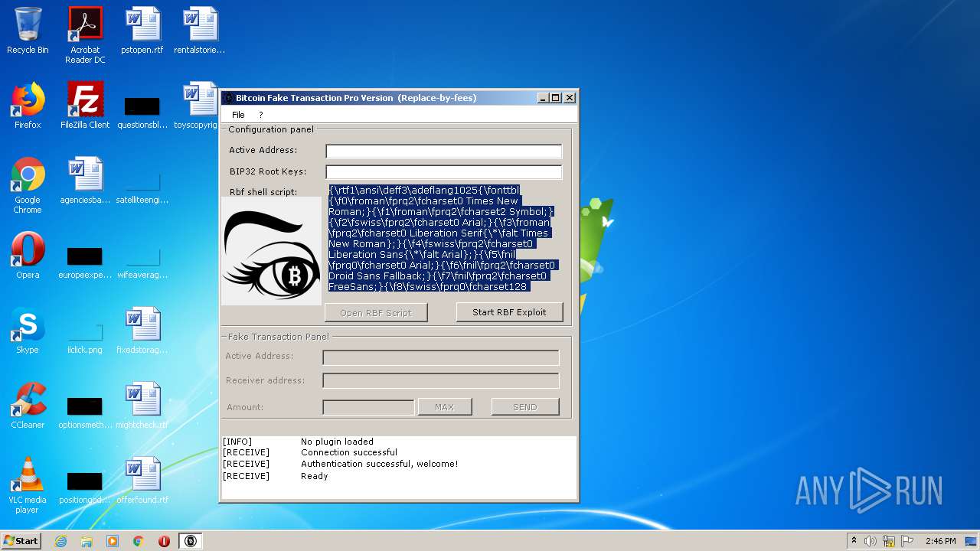Click the network tray icon
980x551 pixels.
pos(889,541)
